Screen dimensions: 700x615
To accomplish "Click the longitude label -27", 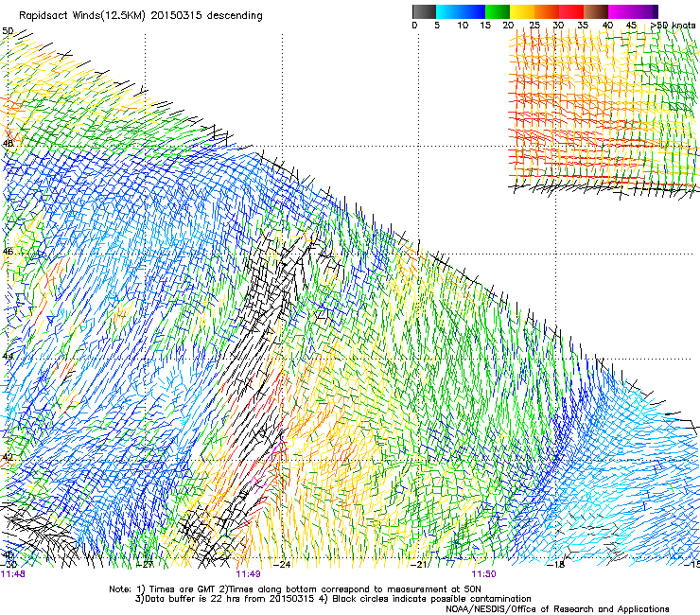I will click(x=146, y=565).
